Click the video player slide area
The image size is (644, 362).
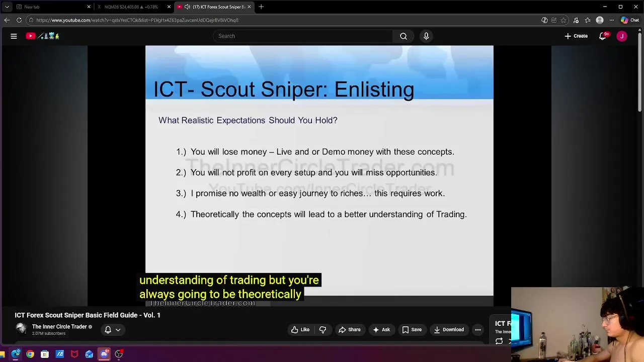319,171
